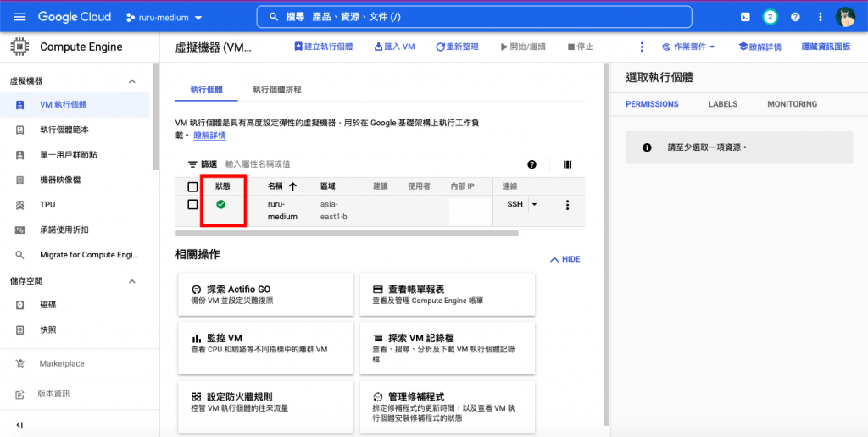This screenshot has height=437, width=868.
Task: Switch to the 執行個體排程 tab
Action: (x=277, y=89)
